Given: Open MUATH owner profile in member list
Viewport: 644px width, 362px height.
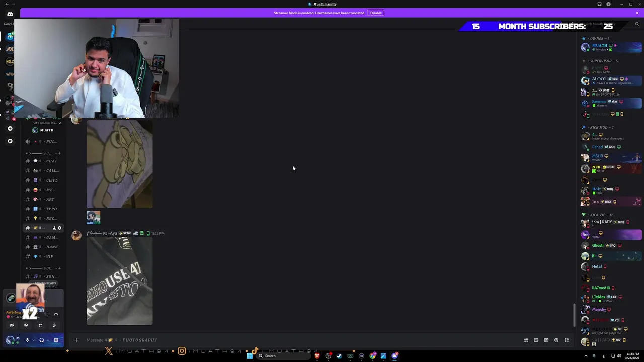Looking at the screenshot, I should [611, 47].
